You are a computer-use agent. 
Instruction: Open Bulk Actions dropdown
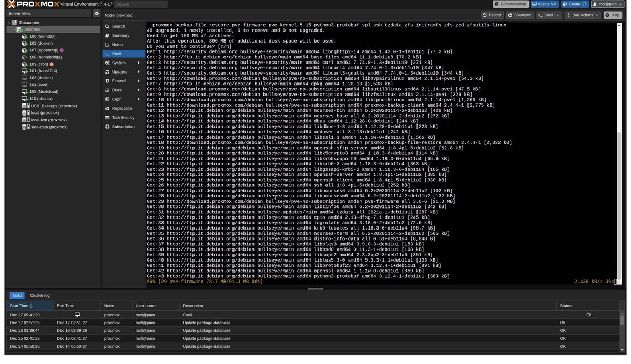(x=582, y=15)
